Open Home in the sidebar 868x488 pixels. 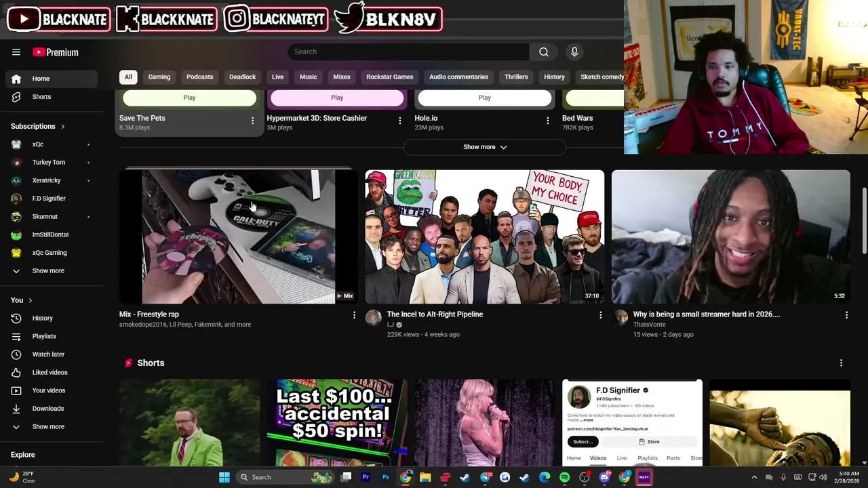52,79
